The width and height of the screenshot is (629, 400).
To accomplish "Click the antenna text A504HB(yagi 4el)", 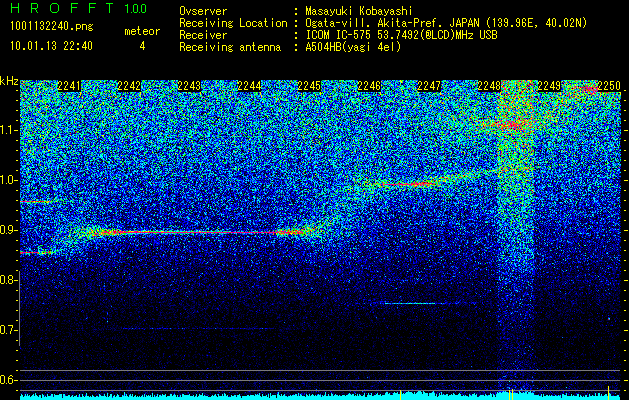I will pyautogui.click(x=353, y=47).
